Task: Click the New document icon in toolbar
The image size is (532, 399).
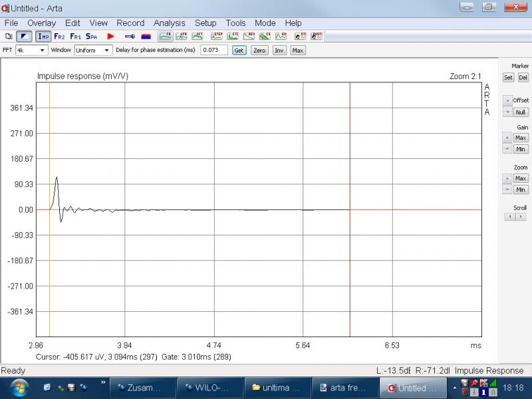Action: (x=9, y=36)
